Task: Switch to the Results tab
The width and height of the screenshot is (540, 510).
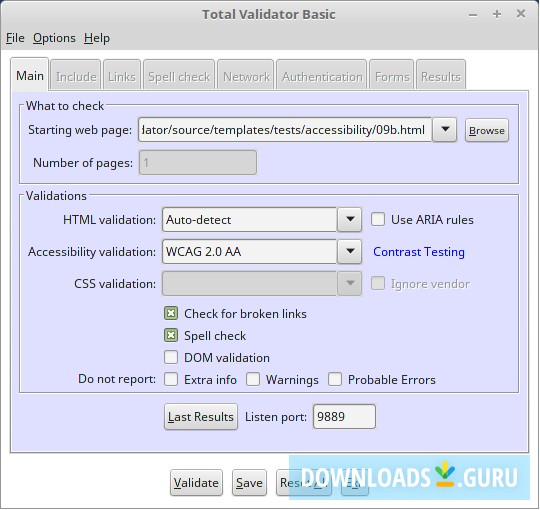Action: 441,76
